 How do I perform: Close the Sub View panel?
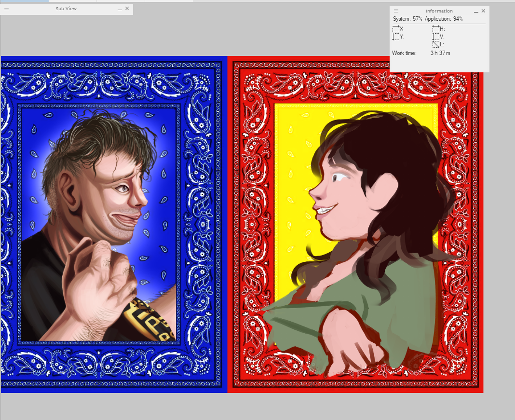(127, 9)
